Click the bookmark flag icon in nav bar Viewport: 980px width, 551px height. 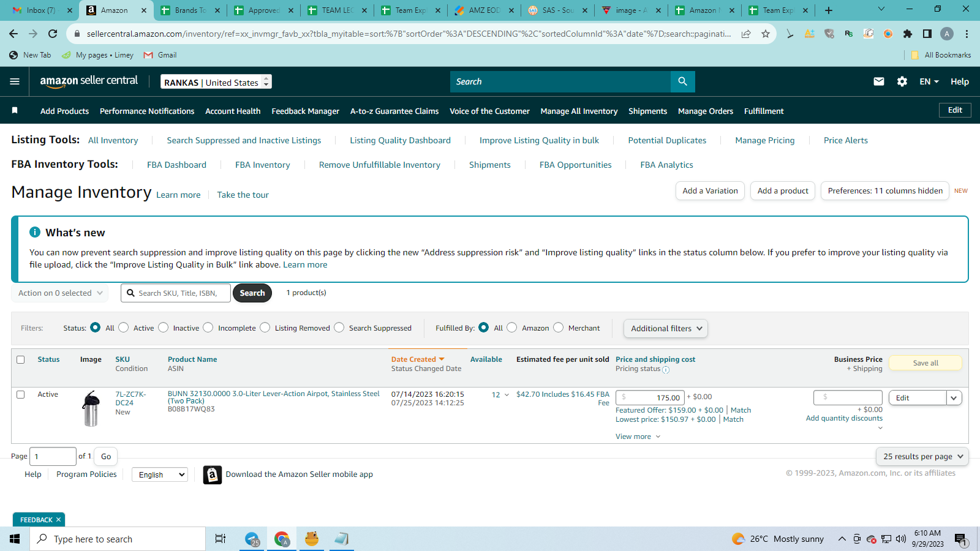tap(15, 110)
